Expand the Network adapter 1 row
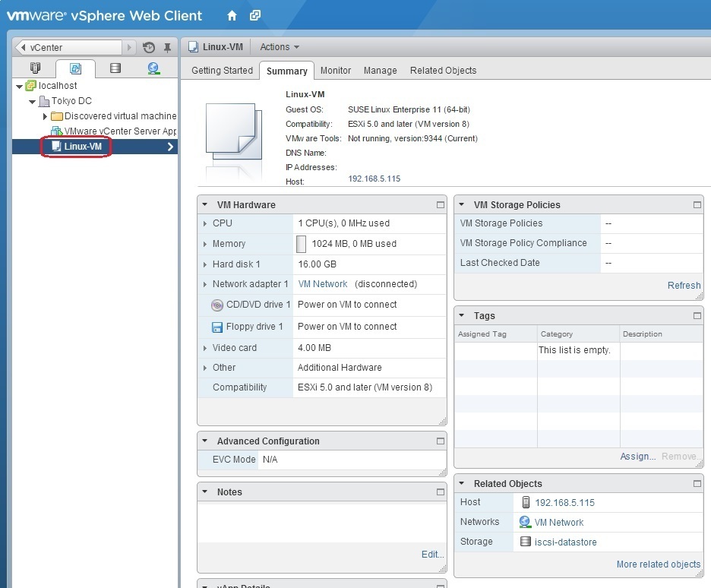 (205, 284)
